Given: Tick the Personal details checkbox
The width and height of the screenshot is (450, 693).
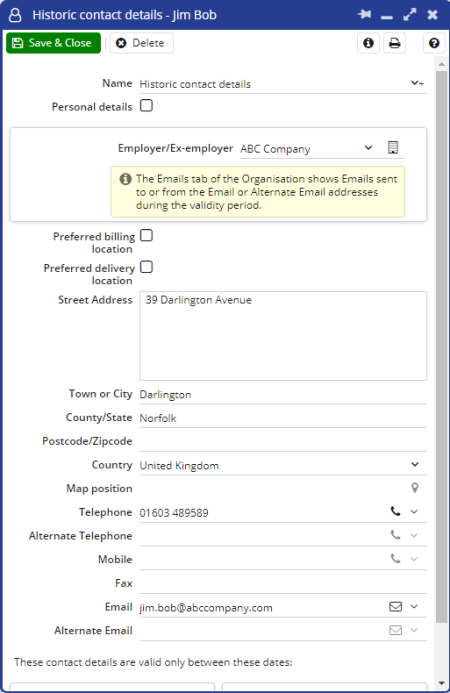Looking at the screenshot, I should pos(146,106).
